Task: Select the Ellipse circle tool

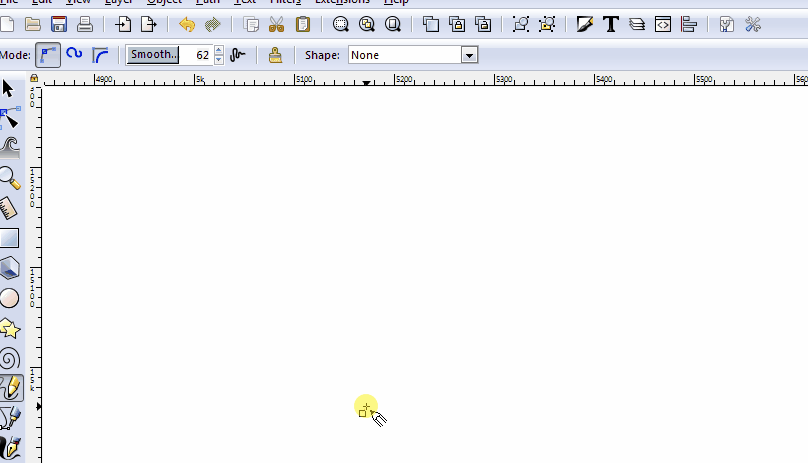Action: [x=9, y=298]
